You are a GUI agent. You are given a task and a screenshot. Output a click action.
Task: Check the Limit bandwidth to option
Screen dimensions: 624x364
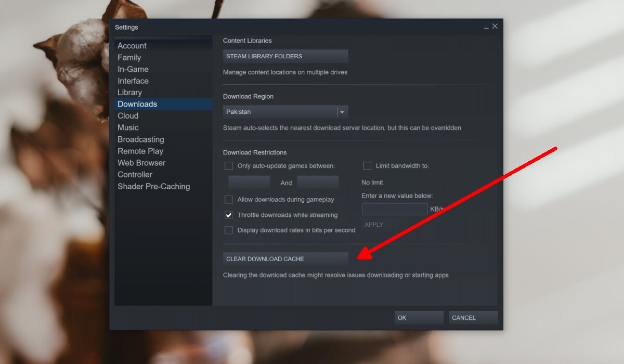(x=367, y=165)
